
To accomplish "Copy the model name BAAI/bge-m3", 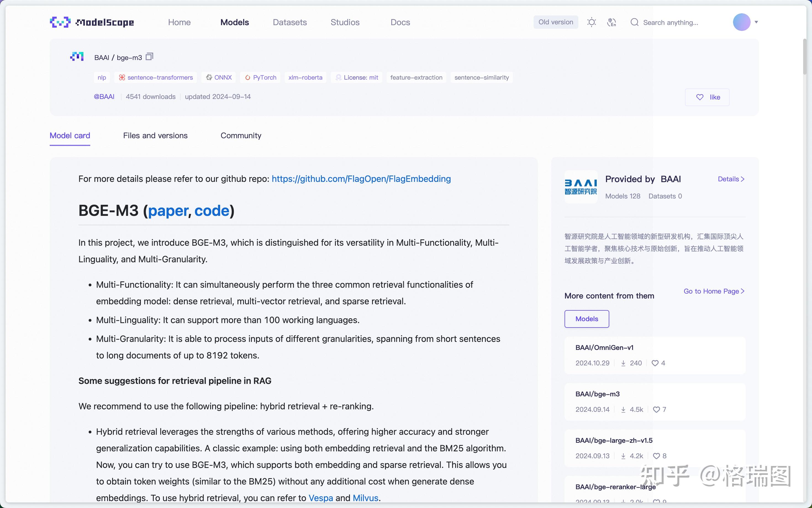I will pos(149,56).
